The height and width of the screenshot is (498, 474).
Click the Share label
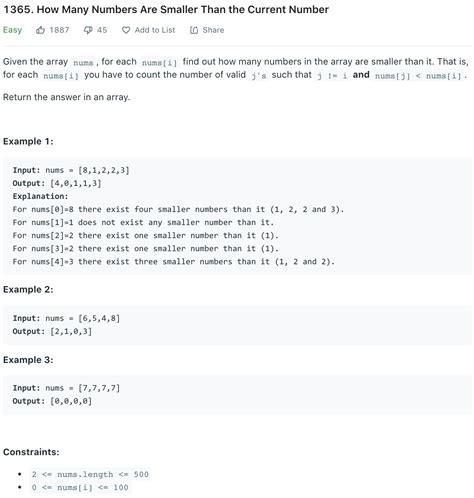tap(213, 30)
